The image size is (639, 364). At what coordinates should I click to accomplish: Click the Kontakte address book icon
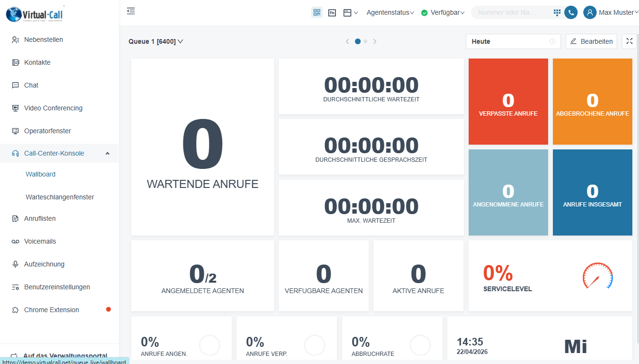[15, 63]
